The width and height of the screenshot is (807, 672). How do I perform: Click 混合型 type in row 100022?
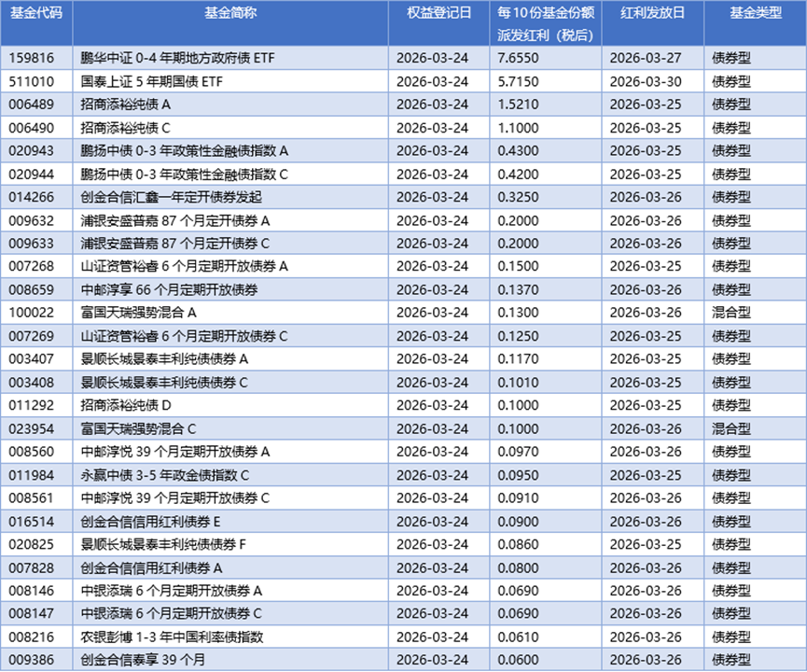(731, 313)
